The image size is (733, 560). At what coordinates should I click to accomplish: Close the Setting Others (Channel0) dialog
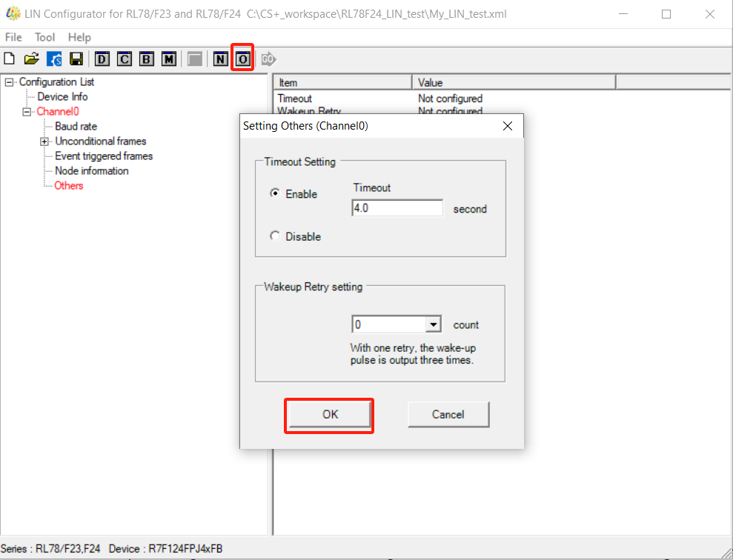[x=508, y=126]
